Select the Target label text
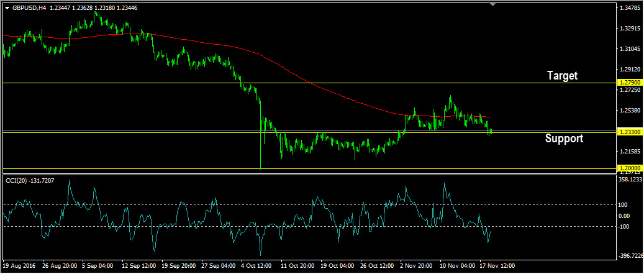 coord(562,76)
